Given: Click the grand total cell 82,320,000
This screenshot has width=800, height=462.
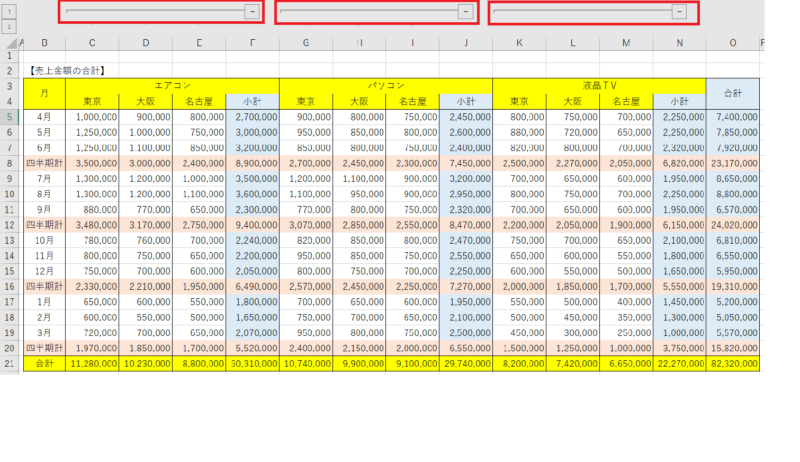Looking at the screenshot, I should [733, 364].
